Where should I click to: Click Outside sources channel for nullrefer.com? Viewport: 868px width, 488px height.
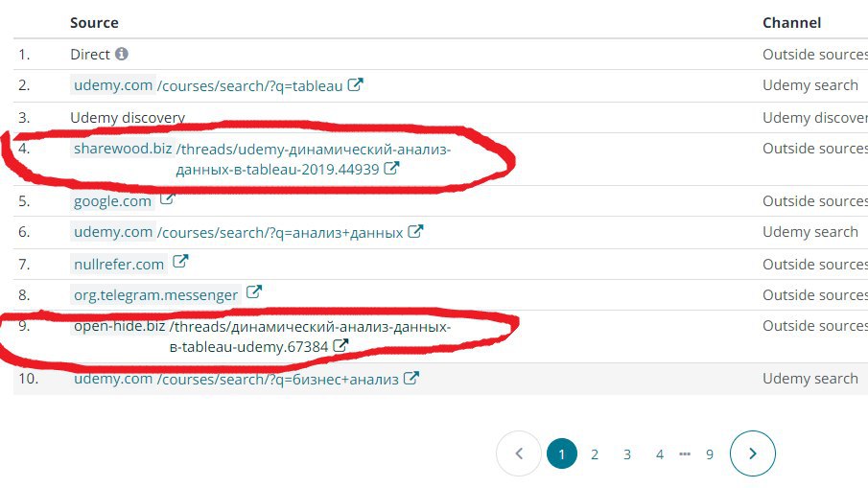[x=815, y=264]
